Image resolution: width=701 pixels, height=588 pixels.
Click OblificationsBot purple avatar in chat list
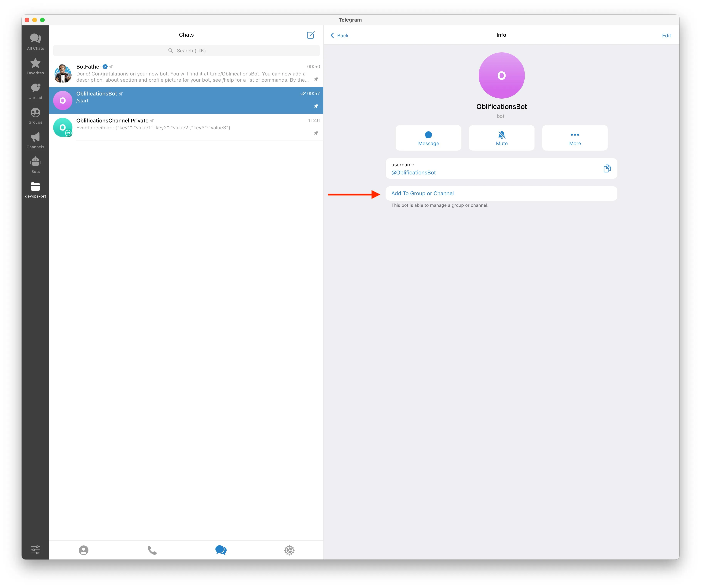click(x=63, y=100)
